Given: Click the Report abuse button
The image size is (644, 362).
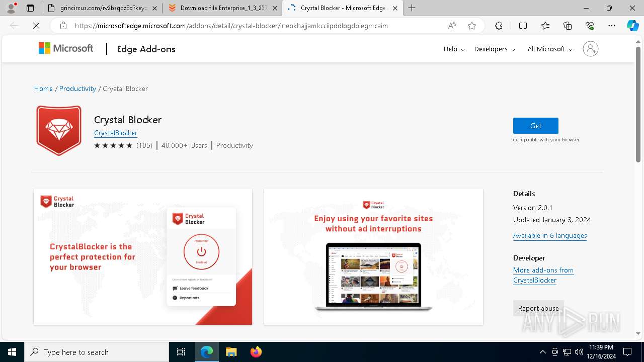Looking at the screenshot, I should [538, 308].
